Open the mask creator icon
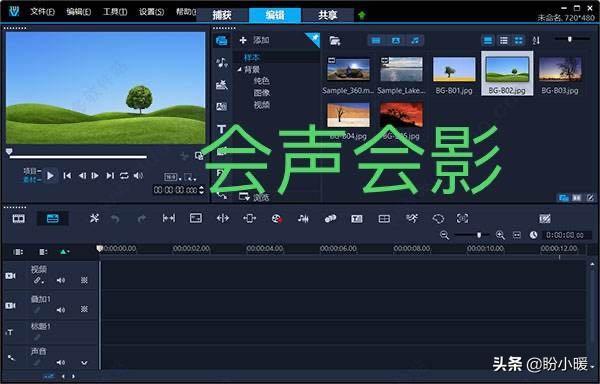Viewport: 600px width, 384px height. tap(438, 219)
